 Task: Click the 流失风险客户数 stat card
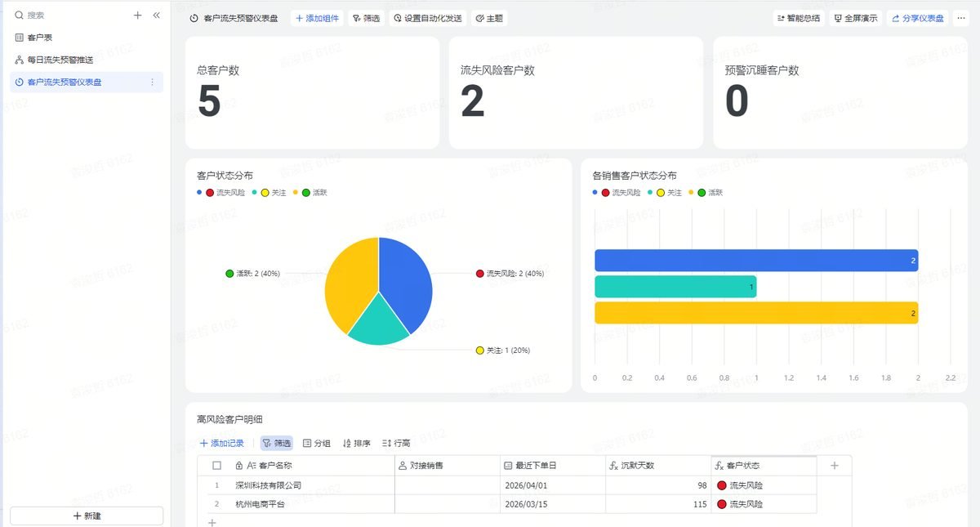point(576,92)
